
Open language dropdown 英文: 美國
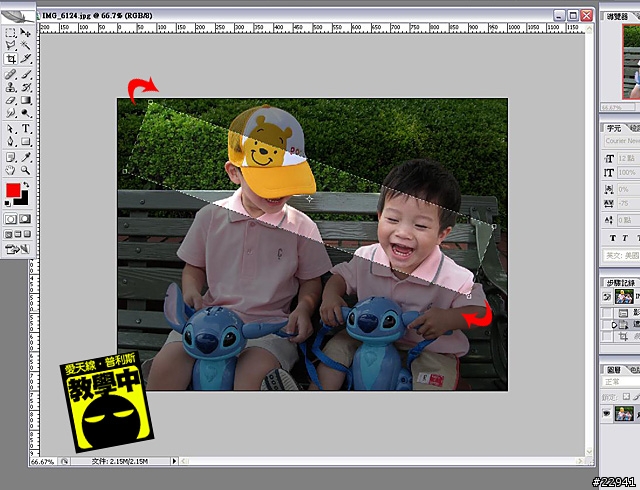(622, 256)
